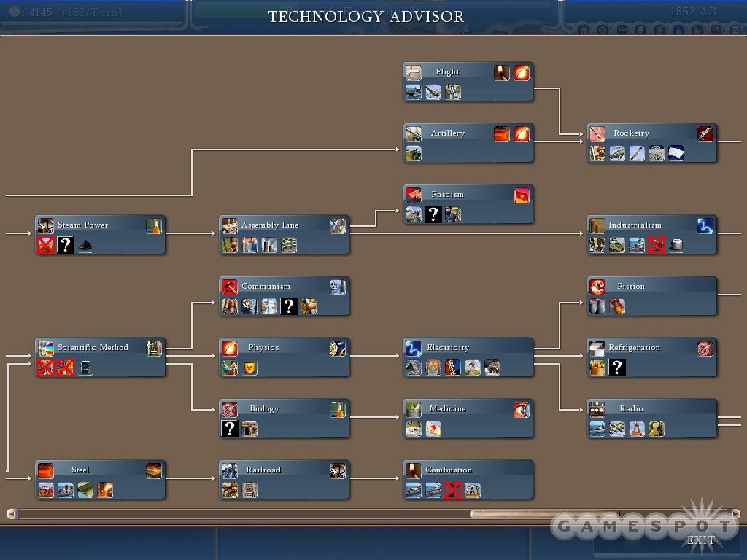Click the unknown question mark under Refrigeration
The image size is (747, 560).
pos(617,367)
